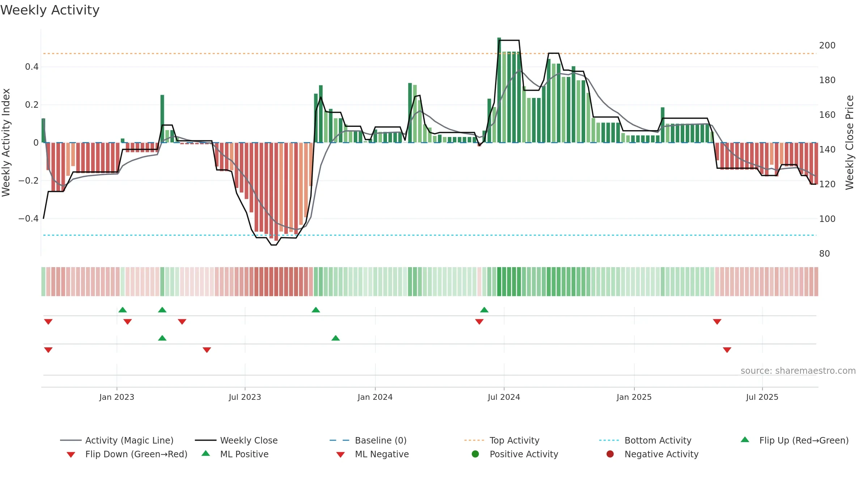Click the green flip-up marker just after Jan 2023

coord(123,310)
